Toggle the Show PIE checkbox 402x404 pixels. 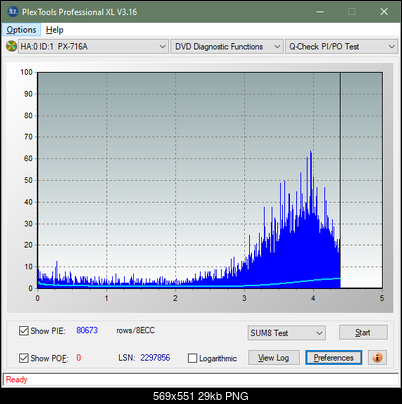[23, 331]
